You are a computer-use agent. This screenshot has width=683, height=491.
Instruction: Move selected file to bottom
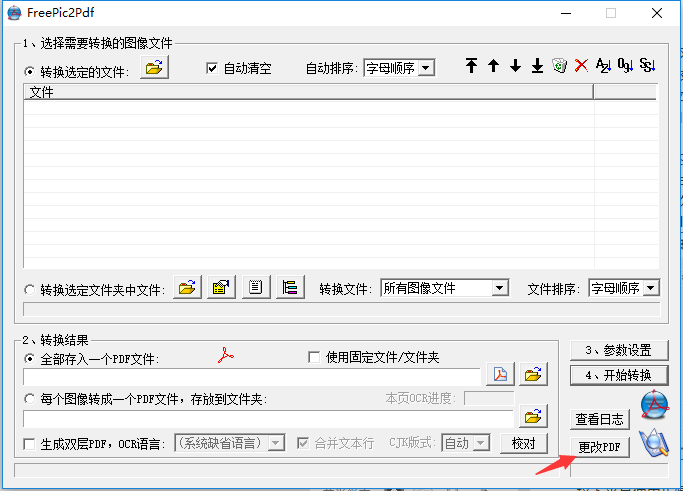[537, 66]
